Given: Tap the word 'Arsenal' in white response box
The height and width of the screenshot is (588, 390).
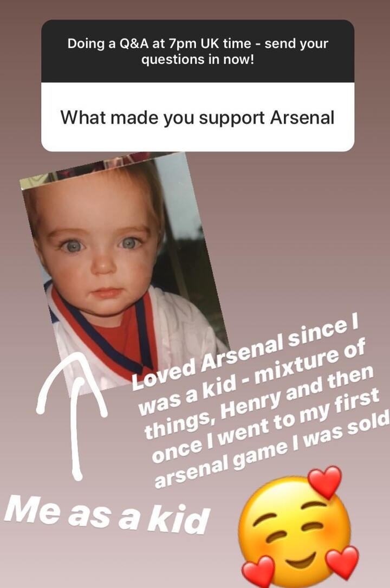Looking at the screenshot, I should (302, 118).
